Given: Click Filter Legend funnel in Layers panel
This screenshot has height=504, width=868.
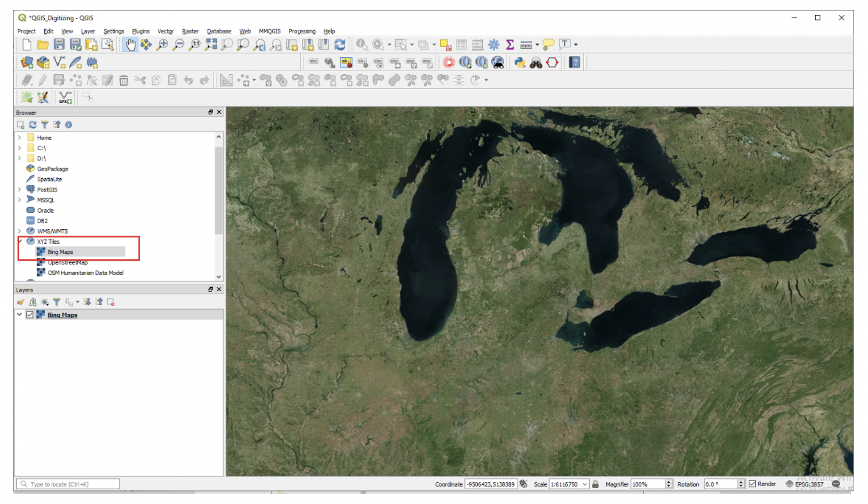Looking at the screenshot, I should click(57, 302).
